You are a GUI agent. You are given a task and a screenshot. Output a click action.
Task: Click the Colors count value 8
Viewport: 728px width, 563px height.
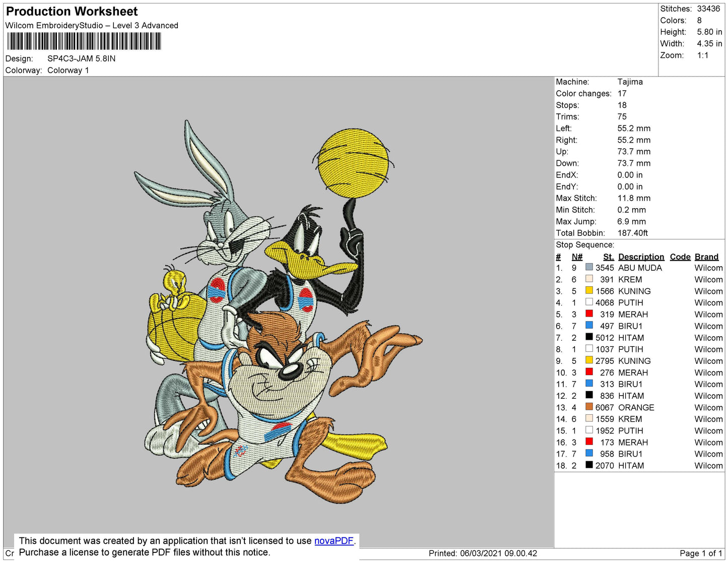[x=699, y=20]
